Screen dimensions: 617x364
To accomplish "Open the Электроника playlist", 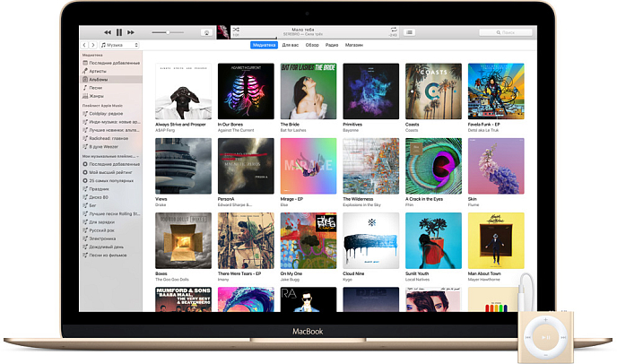I will (111, 238).
